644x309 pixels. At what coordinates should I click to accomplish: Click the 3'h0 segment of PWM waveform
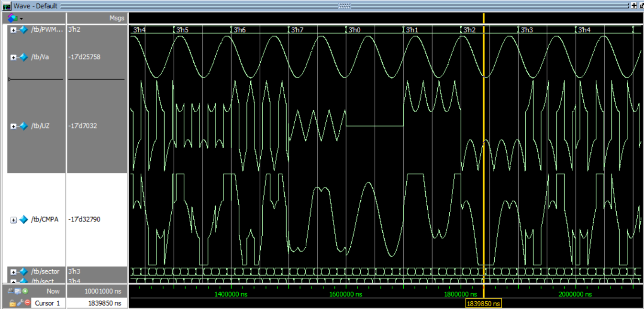(x=375, y=30)
